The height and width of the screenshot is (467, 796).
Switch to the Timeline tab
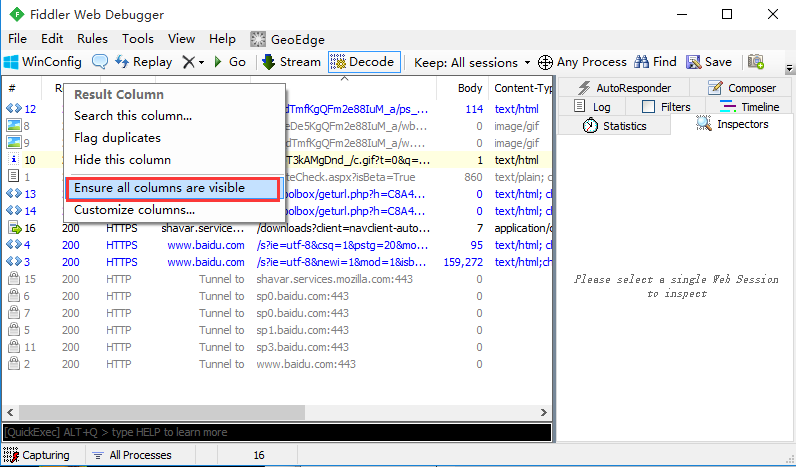point(749,107)
